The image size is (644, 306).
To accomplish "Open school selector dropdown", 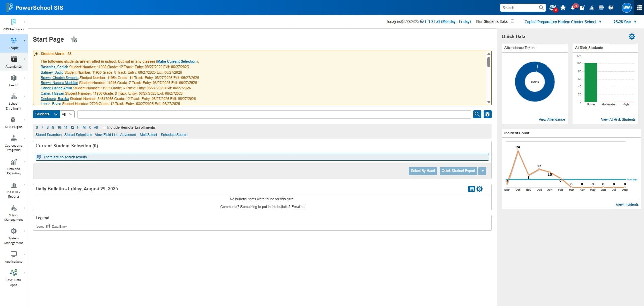I will (563, 22).
